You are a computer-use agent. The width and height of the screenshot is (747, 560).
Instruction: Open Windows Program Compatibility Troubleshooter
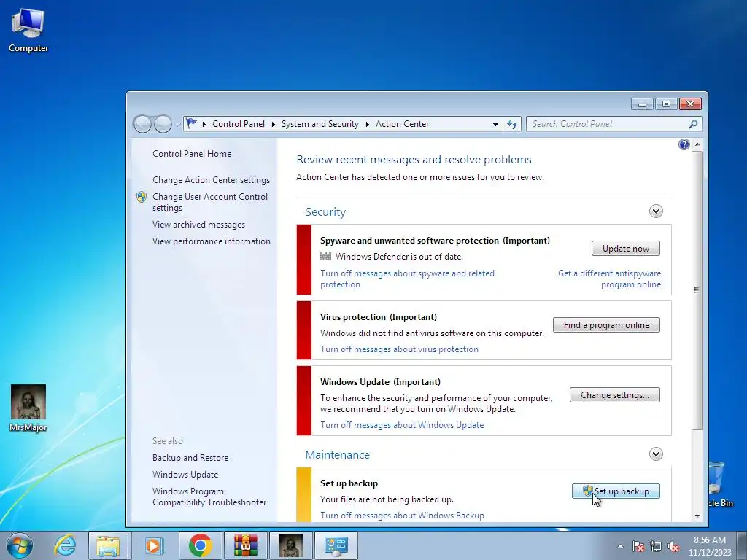(x=209, y=497)
